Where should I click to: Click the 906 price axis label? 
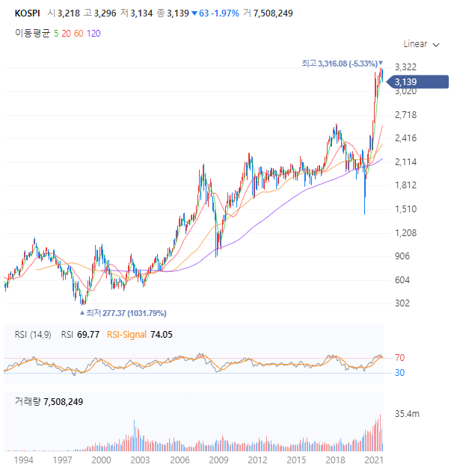402,256
